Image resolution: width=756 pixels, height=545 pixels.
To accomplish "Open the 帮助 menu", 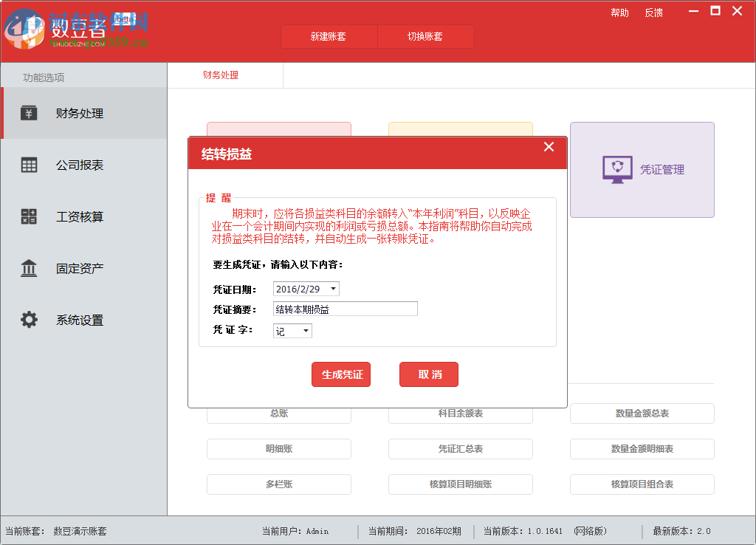I will 620,12.
